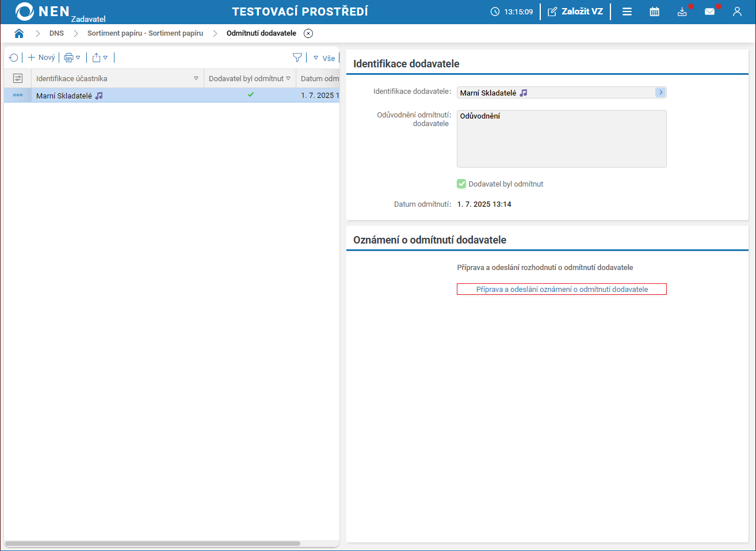Create a new record with Nový
756x551 pixels.
click(x=41, y=58)
